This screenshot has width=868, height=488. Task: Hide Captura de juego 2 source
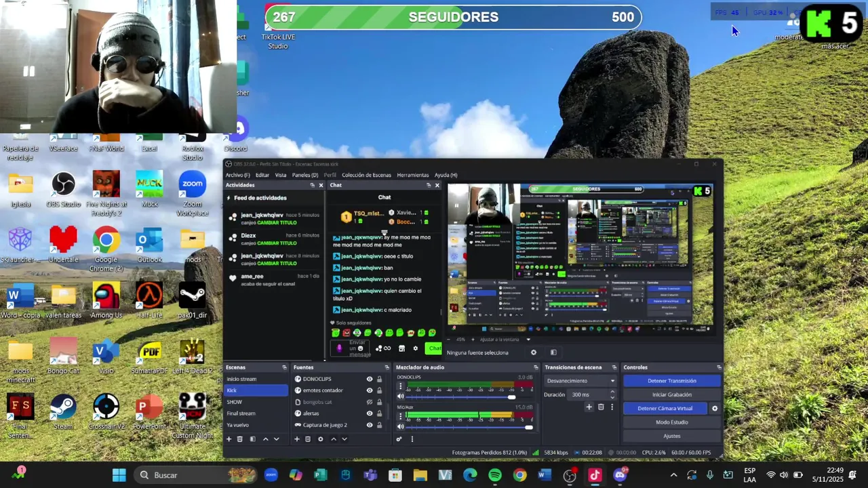(370, 425)
